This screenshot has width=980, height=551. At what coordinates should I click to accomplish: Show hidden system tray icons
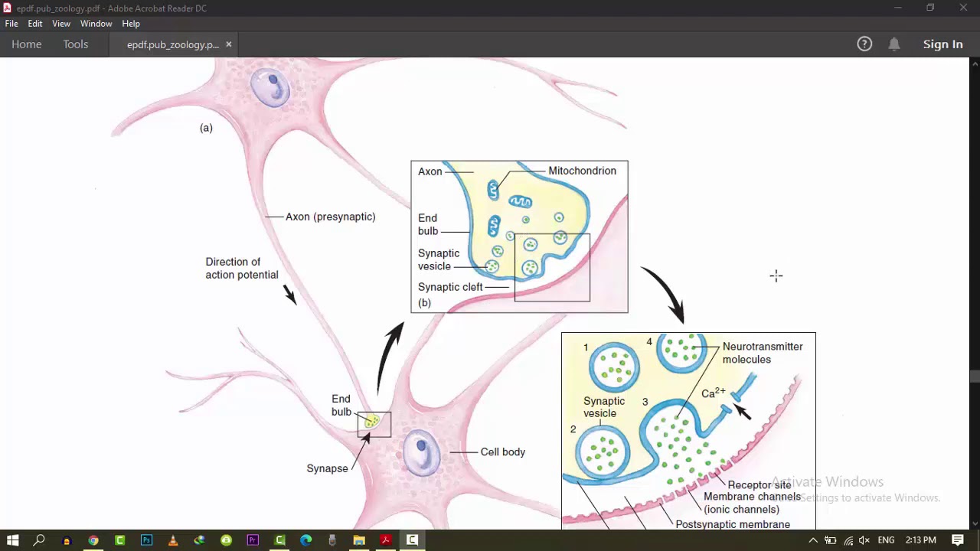tap(813, 540)
